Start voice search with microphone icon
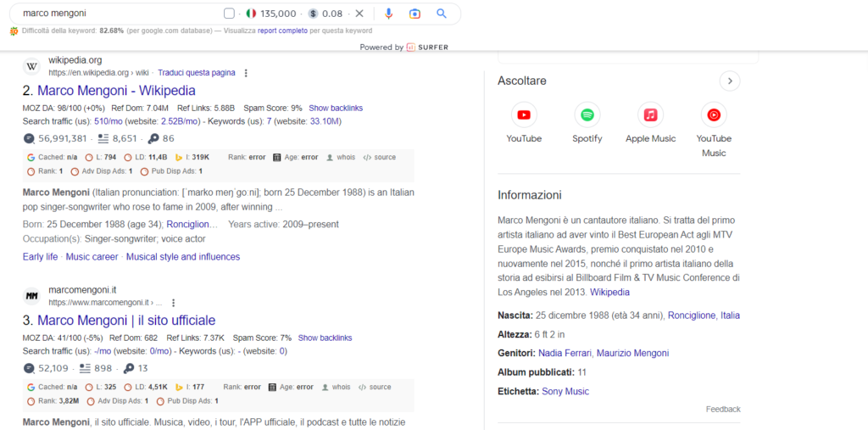868x430 pixels. pyautogui.click(x=389, y=14)
